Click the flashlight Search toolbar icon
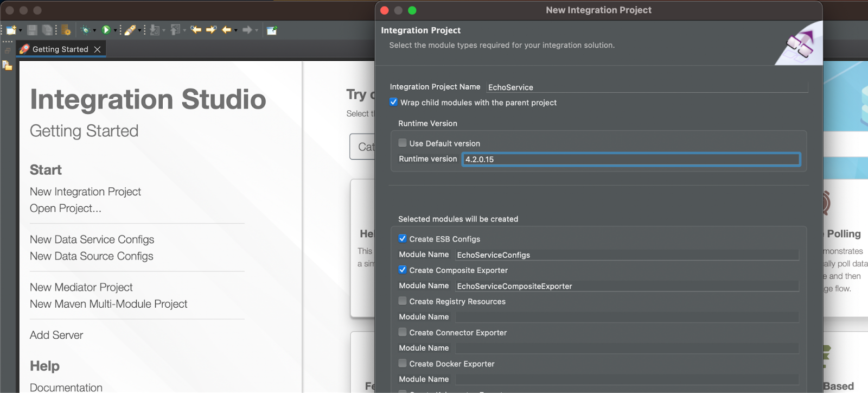This screenshot has height=393, width=868. tap(130, 30)
